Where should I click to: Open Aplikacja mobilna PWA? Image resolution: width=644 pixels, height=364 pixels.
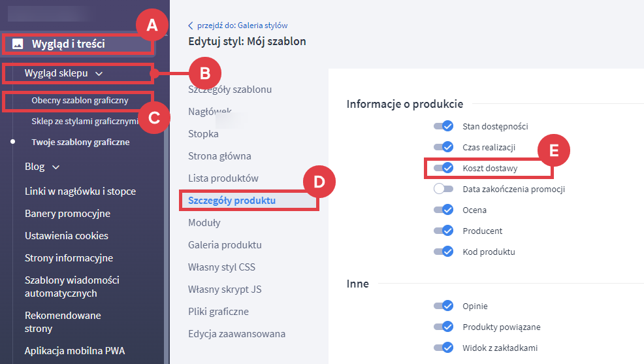[x=74, y=351]
